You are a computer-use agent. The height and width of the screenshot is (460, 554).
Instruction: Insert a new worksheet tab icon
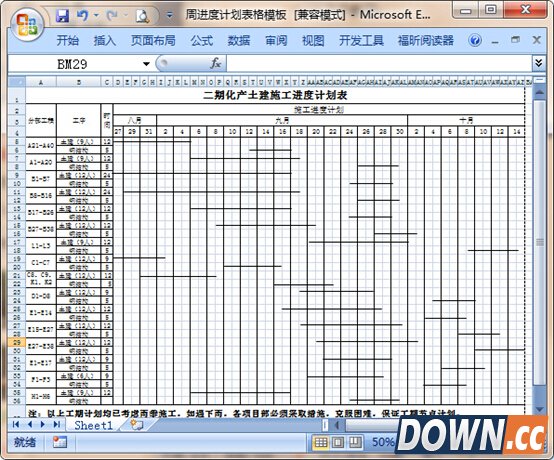(x=137, y=425)
